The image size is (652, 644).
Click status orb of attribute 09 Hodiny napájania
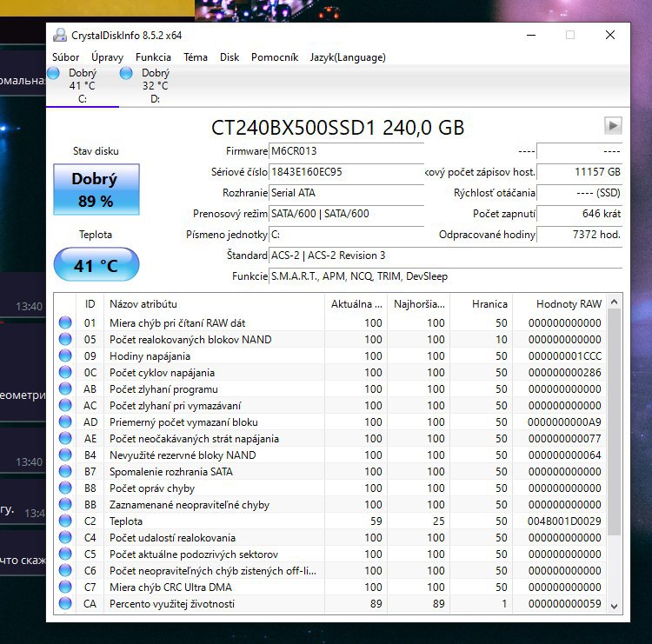coord(65,355)
